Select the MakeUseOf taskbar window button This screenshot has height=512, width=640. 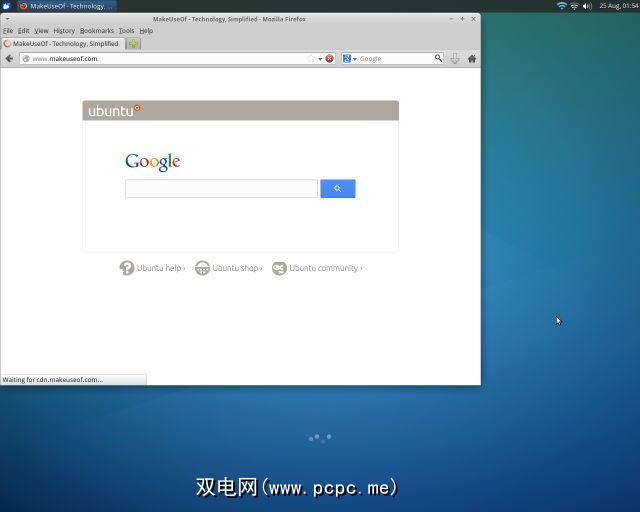click(x=67, y=6)
